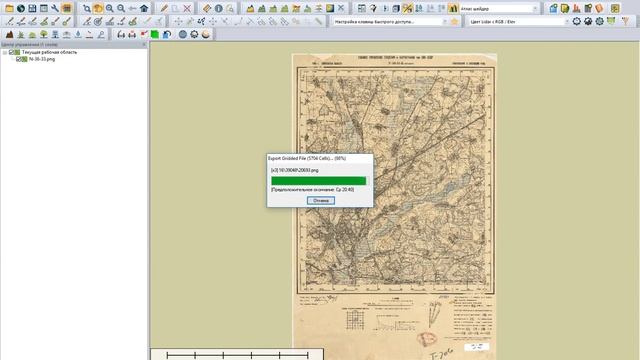Open data files with the folder icon

point(9,8)
